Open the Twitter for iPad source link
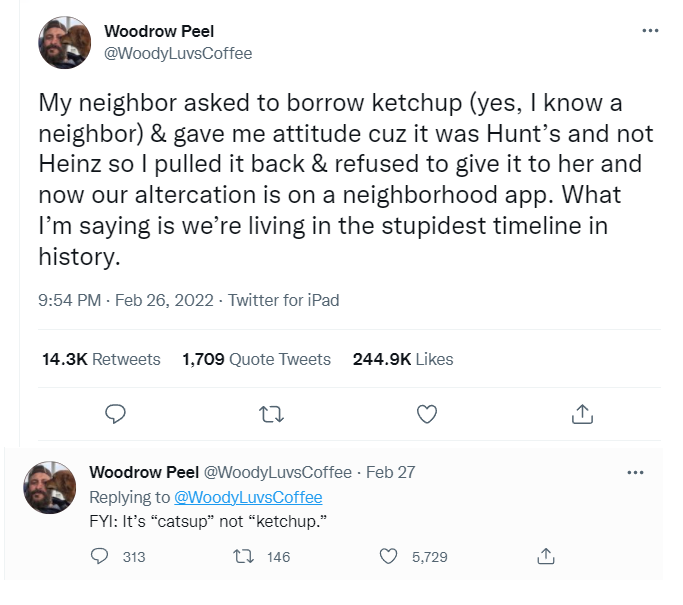Image resolution: width=683 pixels, height=605 pixels. click(284, 299)
